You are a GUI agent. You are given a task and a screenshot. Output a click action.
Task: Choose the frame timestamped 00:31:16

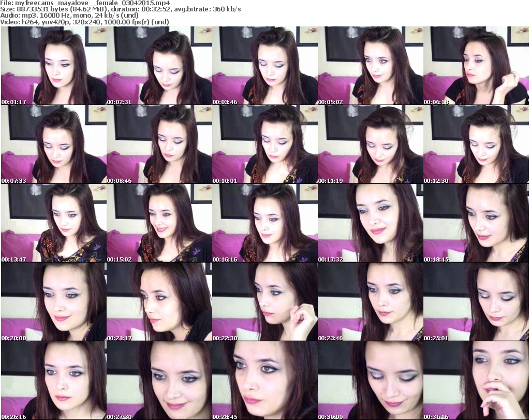(x=476, y=381)
